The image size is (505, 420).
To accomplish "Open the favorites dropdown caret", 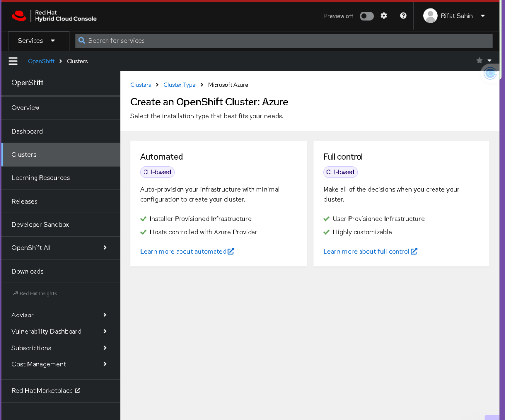I will tap(489, 61).
